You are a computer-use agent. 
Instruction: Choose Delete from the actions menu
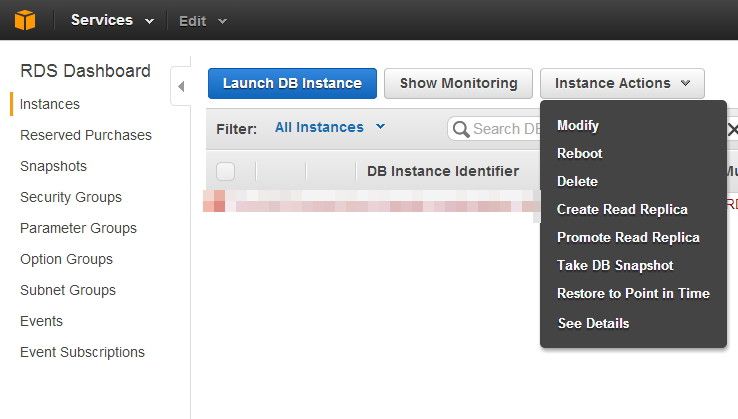click(x=577, y=182)
